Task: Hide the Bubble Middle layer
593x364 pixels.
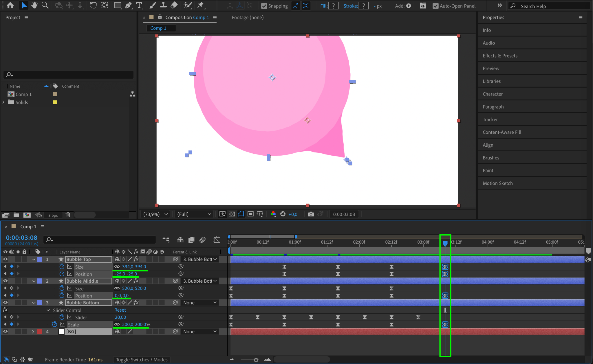Action: pos(5,281)
